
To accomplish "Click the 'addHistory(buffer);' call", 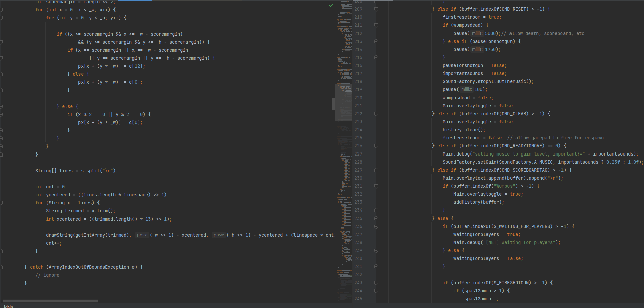I will (479, 202).
